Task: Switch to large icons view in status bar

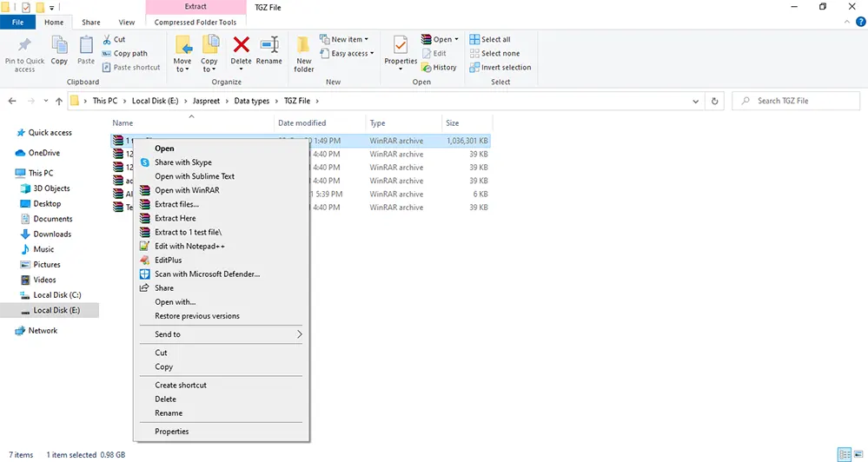Action: pos(858,454)
